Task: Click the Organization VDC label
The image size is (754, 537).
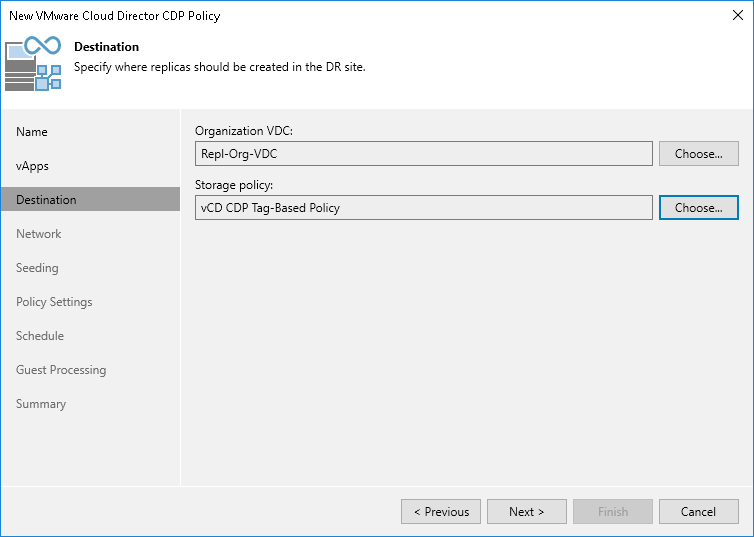Action: click(x=244, y=131)
